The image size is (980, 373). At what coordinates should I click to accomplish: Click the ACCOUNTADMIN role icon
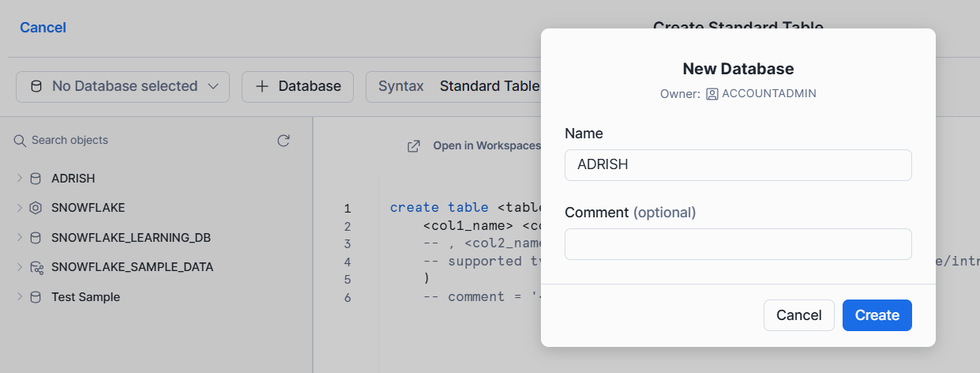(x=712, y=93)
